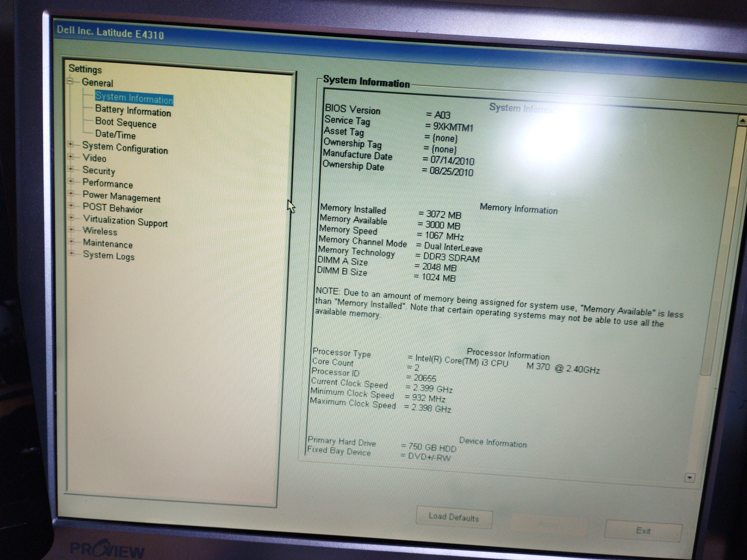Expand the Maintenance node
This screenshot has height=560, width=747.
(x=71, y=241)
